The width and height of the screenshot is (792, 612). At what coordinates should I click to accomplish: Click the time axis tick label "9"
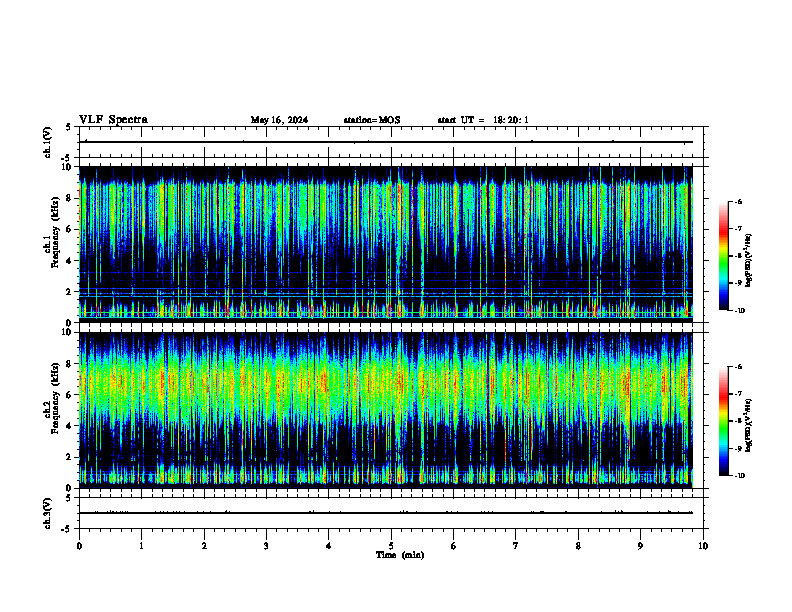640,546
